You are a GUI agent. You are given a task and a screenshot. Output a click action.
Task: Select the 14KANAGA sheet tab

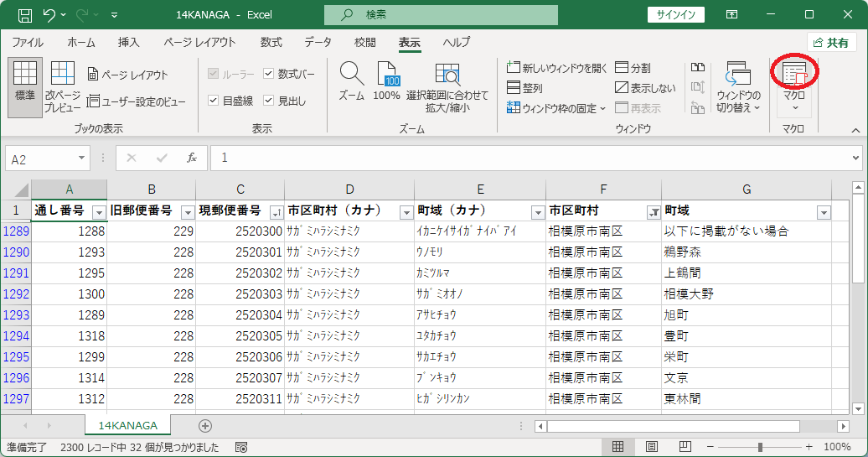pos(128,425)
